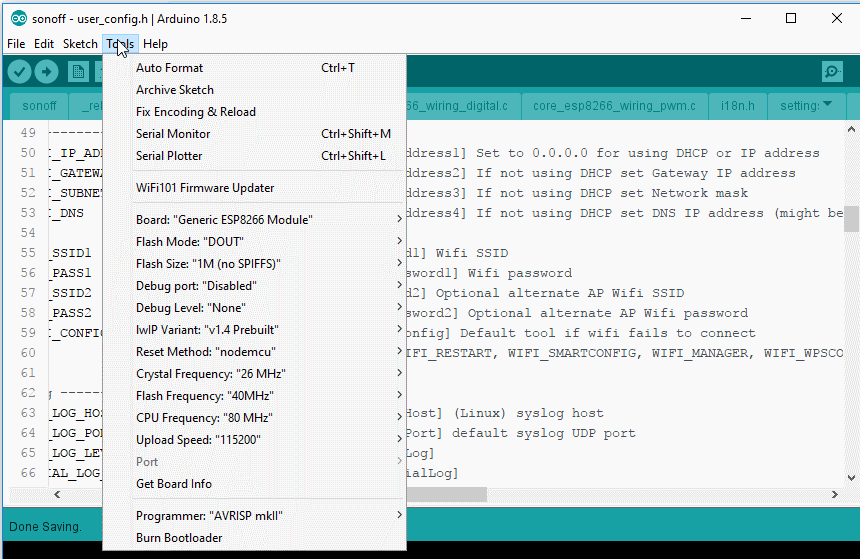This screenshot has width=860, height=559.
Task: Click the Upload arrow icon
Action: (x=47, y=71)
